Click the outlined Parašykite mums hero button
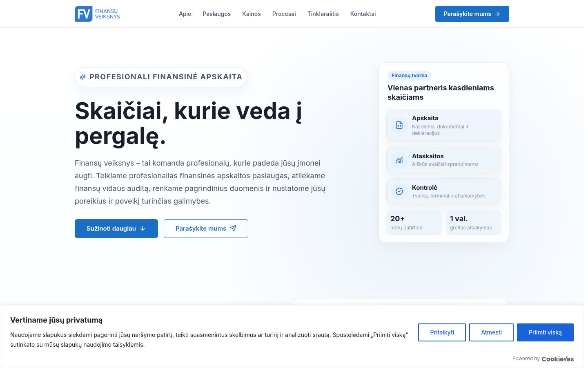The image size is (588, 368). click(206, 229)
